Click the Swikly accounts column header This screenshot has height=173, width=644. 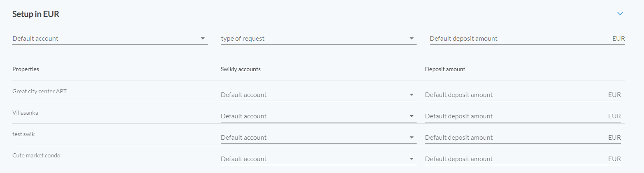coord(241,69)
